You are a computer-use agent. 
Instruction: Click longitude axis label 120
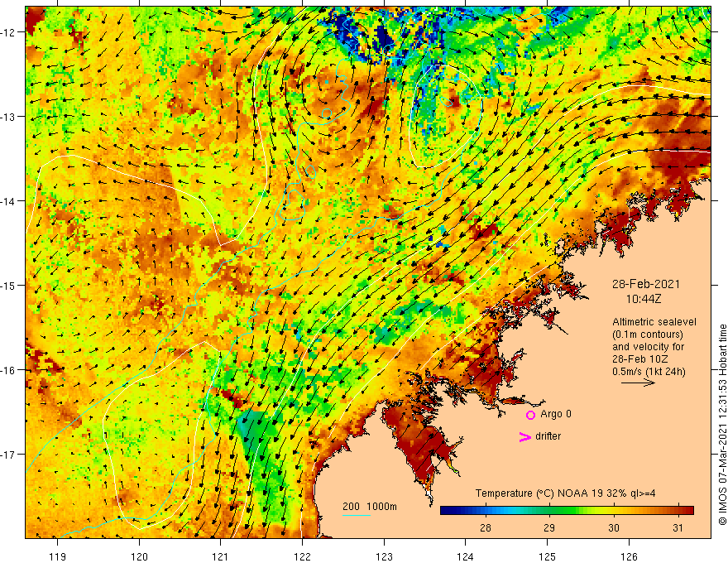tap(139, 556)
